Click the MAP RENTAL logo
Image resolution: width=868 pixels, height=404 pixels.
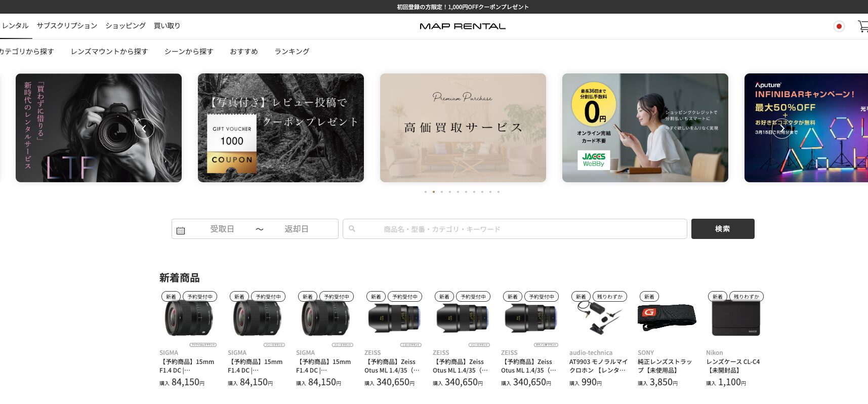tap(463, 26)
